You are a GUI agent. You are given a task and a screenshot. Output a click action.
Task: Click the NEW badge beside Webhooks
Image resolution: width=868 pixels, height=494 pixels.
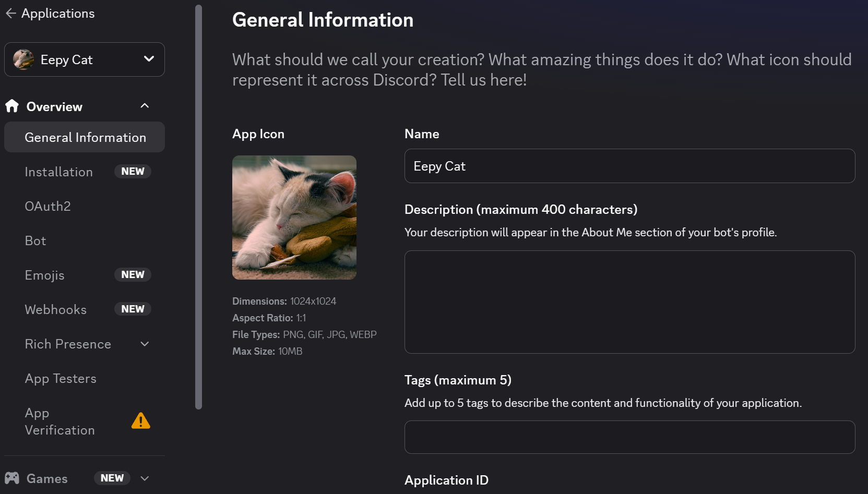(x=133, y=309)
